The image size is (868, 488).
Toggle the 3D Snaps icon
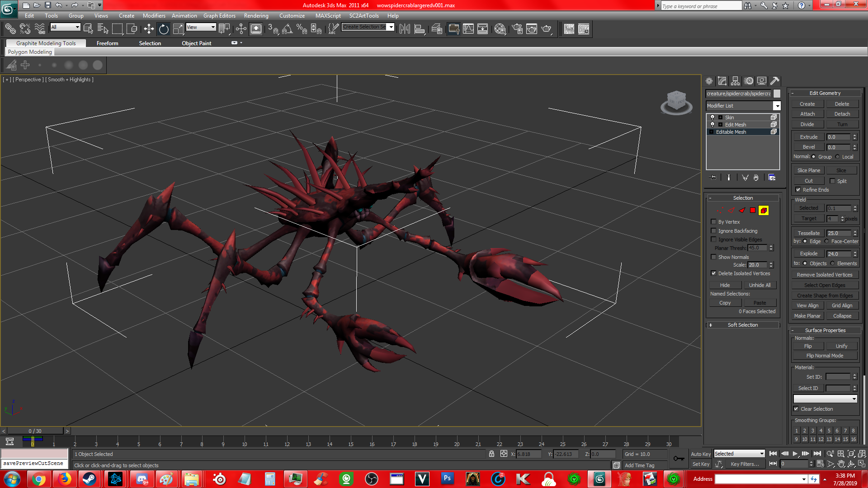[273, 29]
